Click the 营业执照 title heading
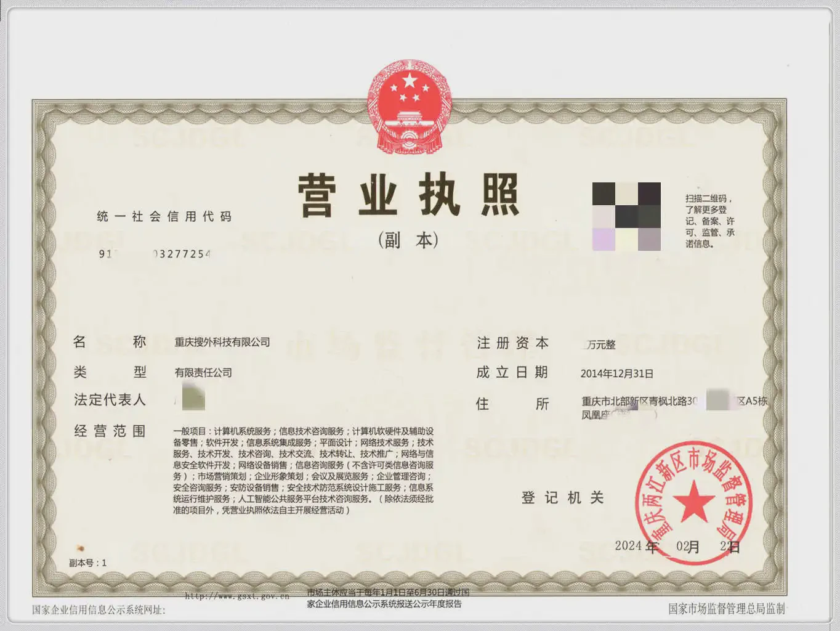Viewport: 840px width, 631px height. tap(409, 195)
